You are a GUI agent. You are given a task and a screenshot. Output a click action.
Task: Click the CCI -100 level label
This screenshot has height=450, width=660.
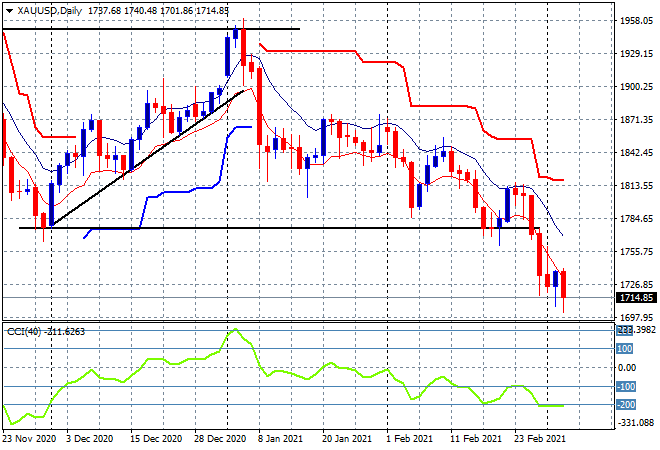point(625,386)
